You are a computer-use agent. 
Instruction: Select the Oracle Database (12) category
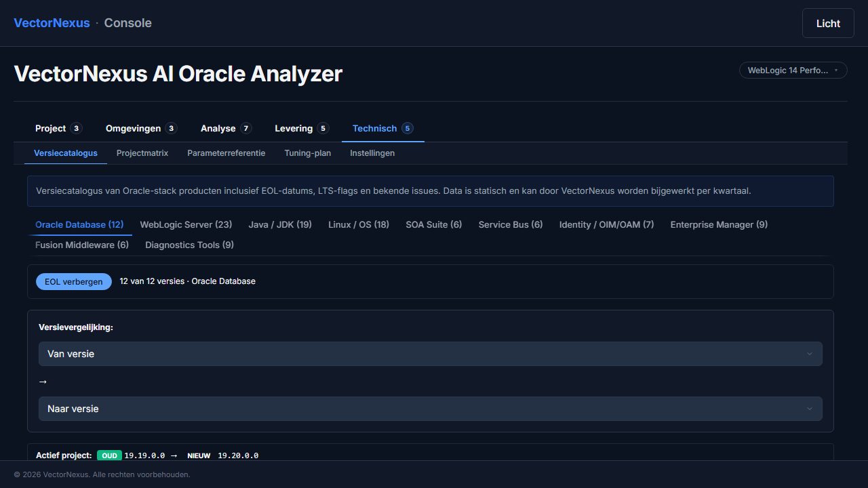79,224
